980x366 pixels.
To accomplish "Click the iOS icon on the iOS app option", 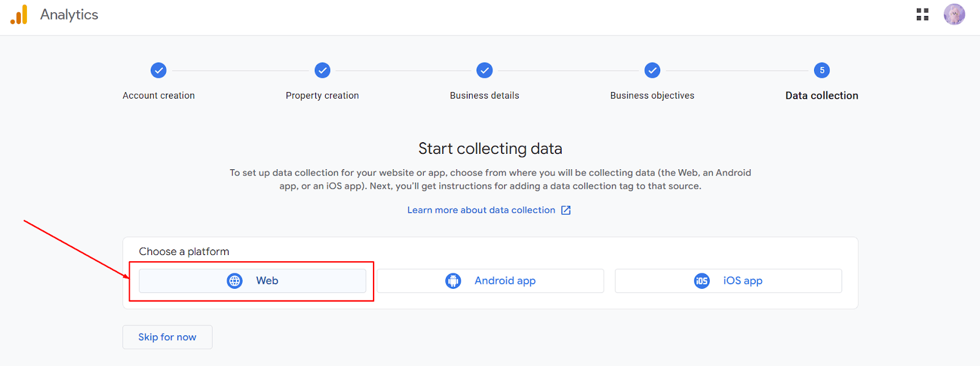I will pyautogui.click(x=702, y=280).
